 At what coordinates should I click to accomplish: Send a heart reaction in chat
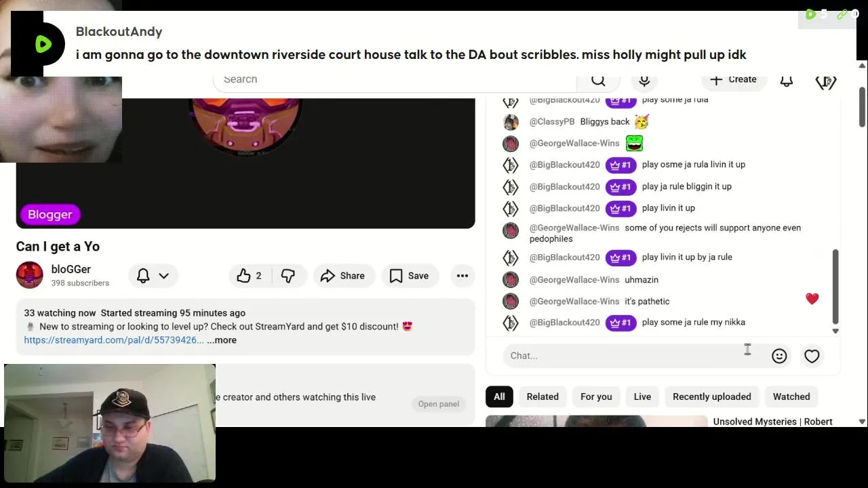(812, 356)
